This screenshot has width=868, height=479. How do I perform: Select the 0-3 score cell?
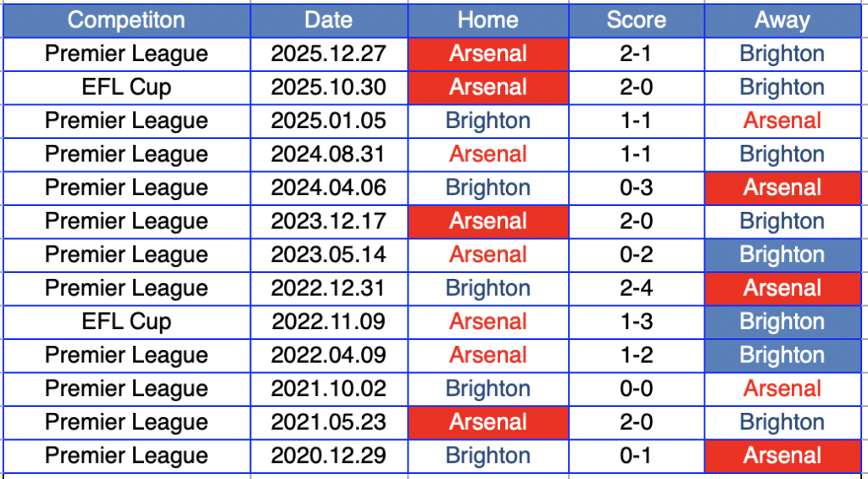(x=636, y=188)
